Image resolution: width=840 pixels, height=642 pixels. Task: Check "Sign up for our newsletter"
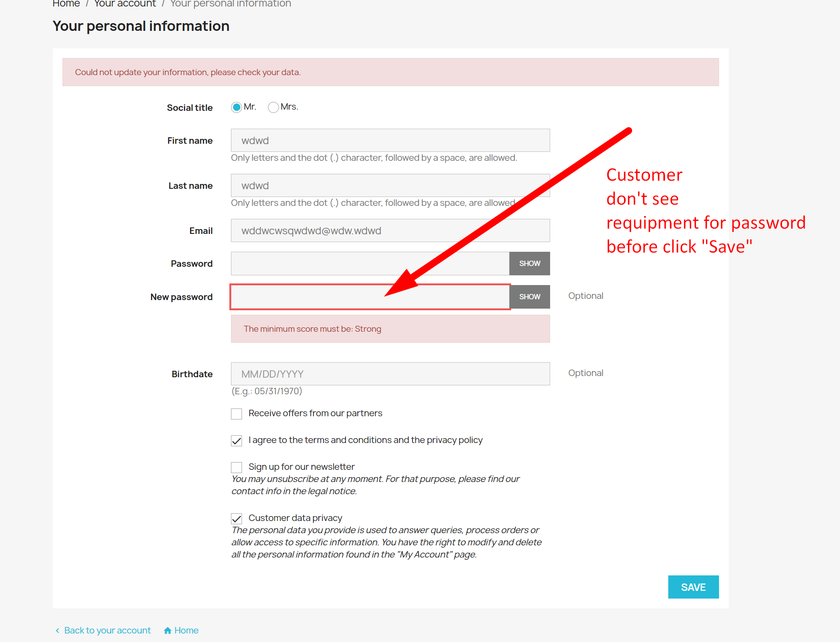coord(236,467)
